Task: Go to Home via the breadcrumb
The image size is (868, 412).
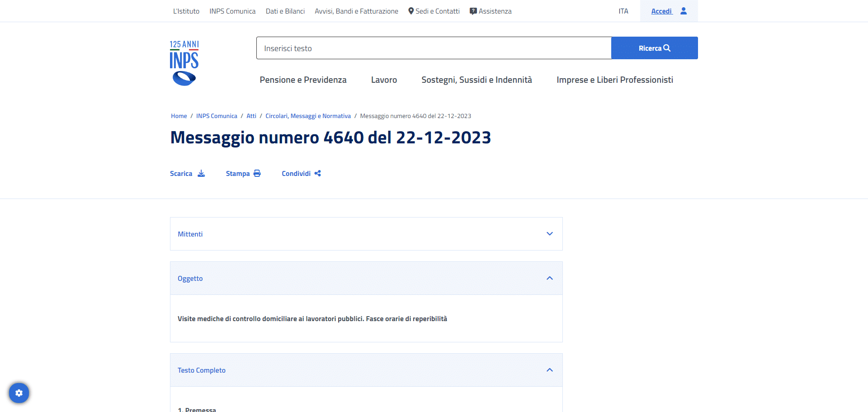Action: pyautogui.click(x=179, y=116)
